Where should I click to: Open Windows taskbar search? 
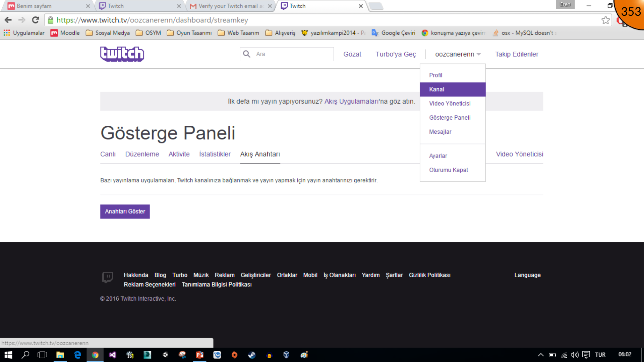point(25,355)
